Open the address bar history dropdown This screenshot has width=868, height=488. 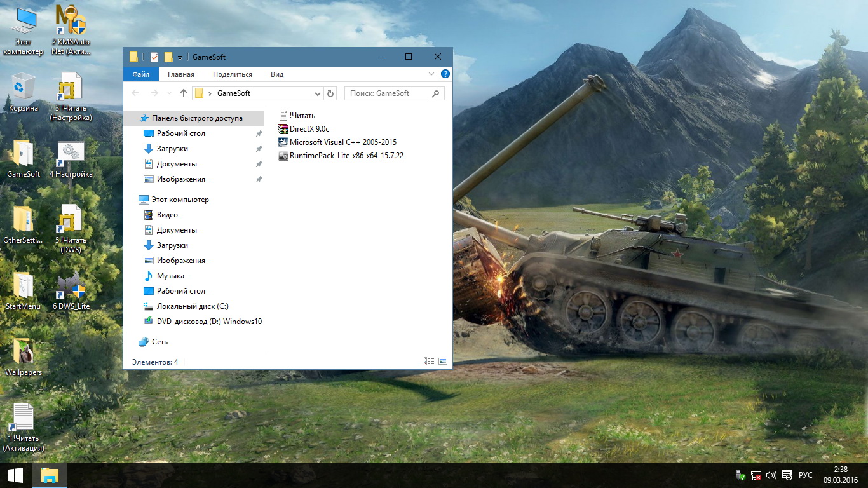(318, 93)
